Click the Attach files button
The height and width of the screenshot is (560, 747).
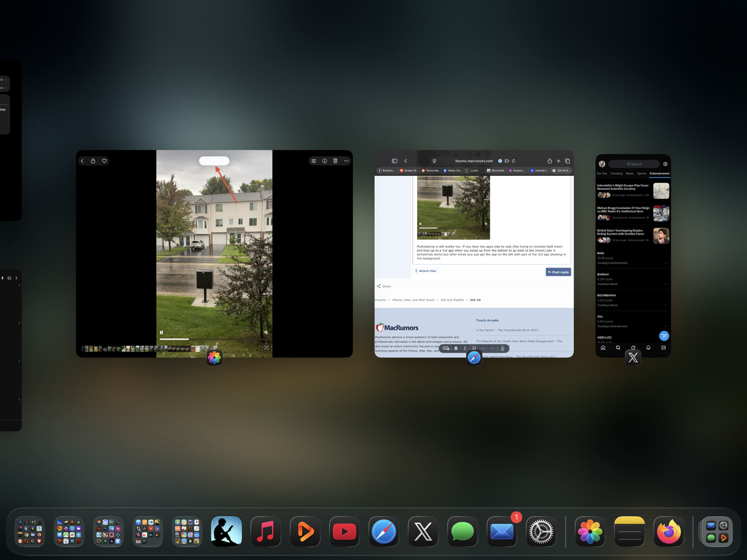point(426,271)
